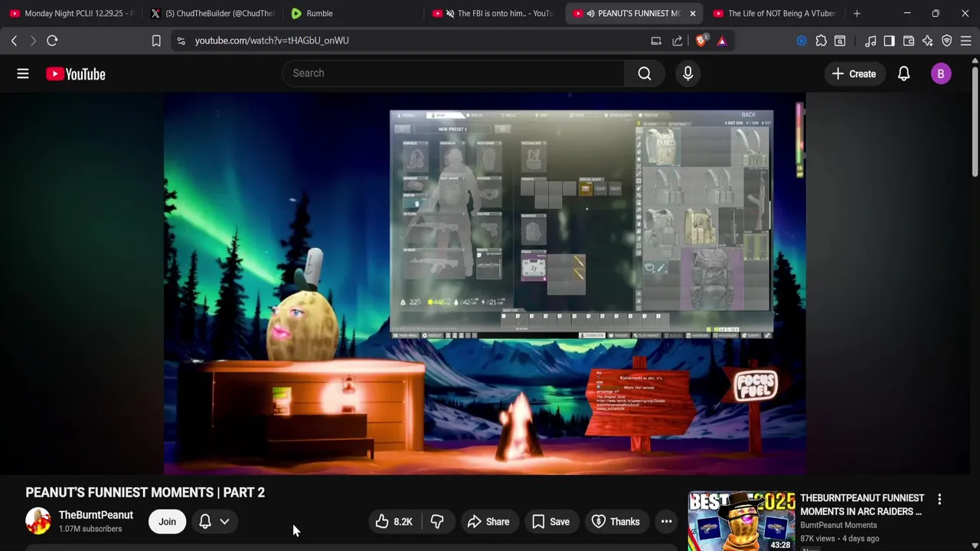Click the '87K views • 4 days ago' text

(839, 539)
